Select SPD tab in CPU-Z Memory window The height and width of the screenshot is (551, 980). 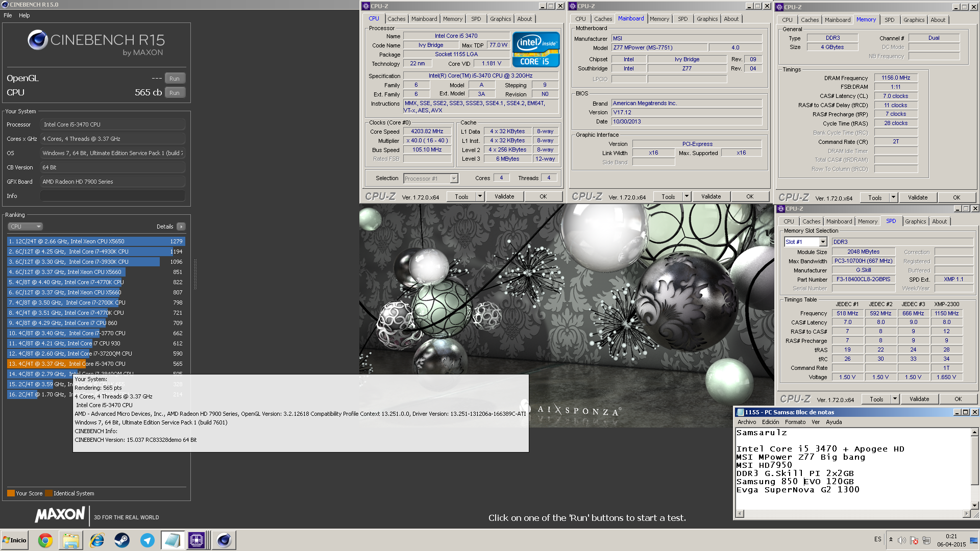(890, 20)
